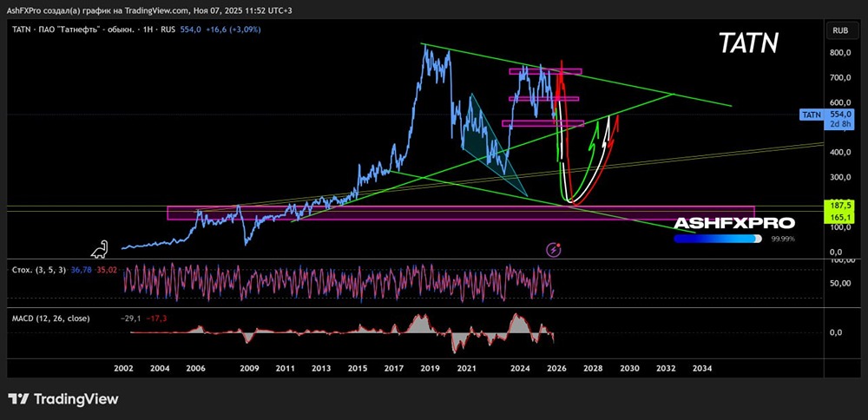Image resolution: width=868 pixels, height=420 pixels.
Task: Click the dinosaur icon near the chart start
Action: (x=100, y=250)
